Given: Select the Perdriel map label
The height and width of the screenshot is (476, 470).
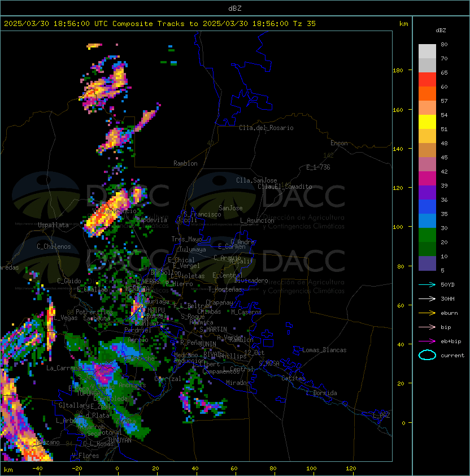Looking at the screenshot, I should [x=137, y=330].
